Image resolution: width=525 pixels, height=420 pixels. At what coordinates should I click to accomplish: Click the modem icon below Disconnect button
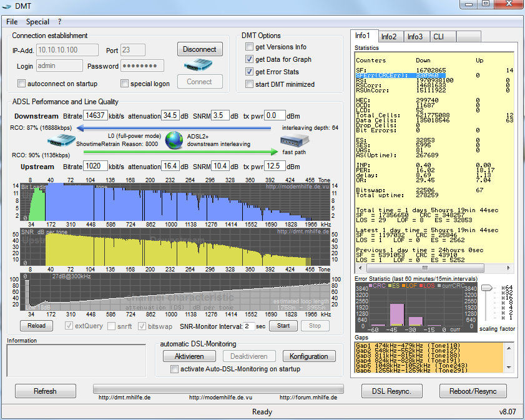coord(199,65)
